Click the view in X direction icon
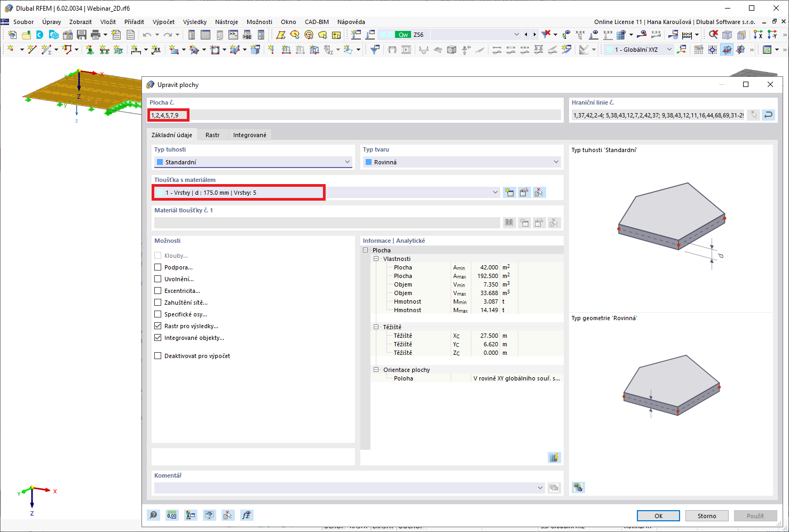 [x=758, y=35]
